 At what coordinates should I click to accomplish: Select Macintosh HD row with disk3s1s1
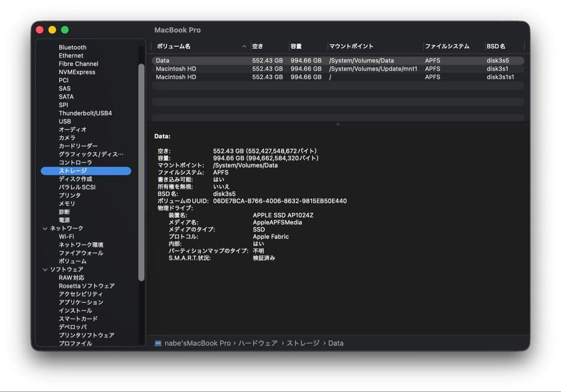pos(338,77)
